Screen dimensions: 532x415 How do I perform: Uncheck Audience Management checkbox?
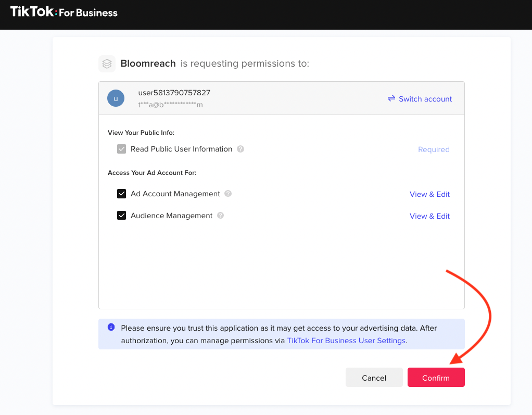point(121,216)
